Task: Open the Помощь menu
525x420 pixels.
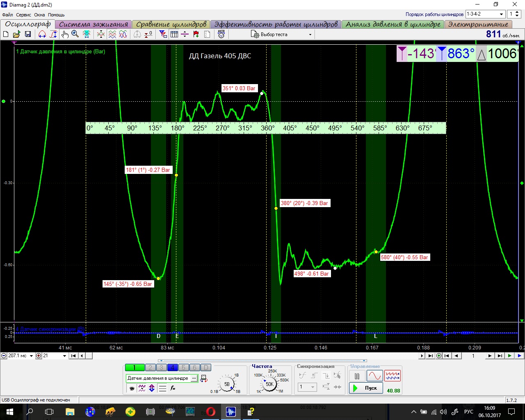Action: tap(56, 15)
